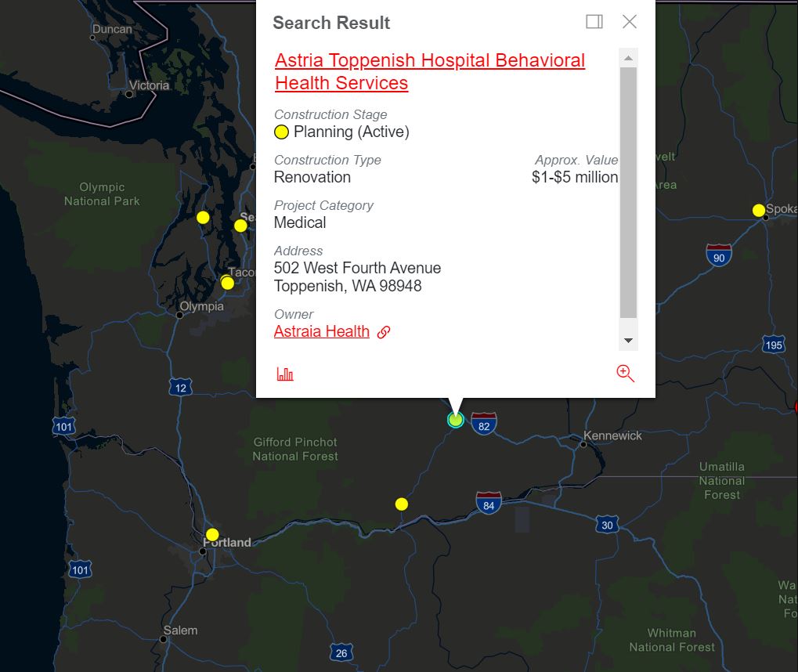The image size is (798, 672).
Task: Click the Interstate 90 shield
Action: tap(719, 255)
